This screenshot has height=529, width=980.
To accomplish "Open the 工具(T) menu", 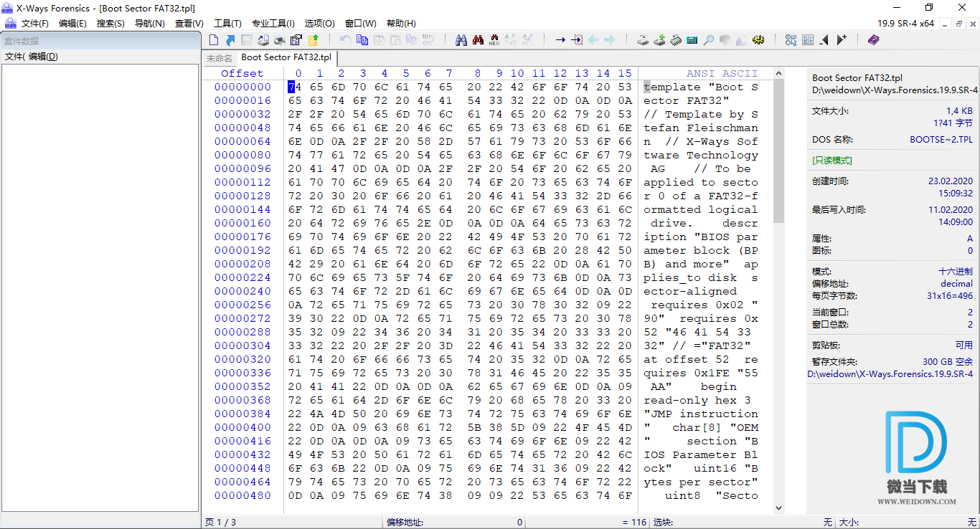I will tap(227, 24).
